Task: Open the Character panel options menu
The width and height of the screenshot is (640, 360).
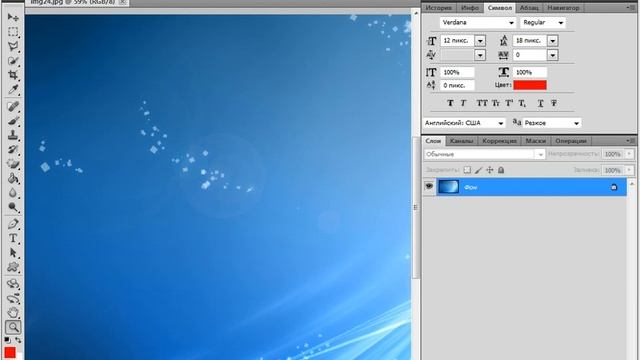Action: [631, 7]
